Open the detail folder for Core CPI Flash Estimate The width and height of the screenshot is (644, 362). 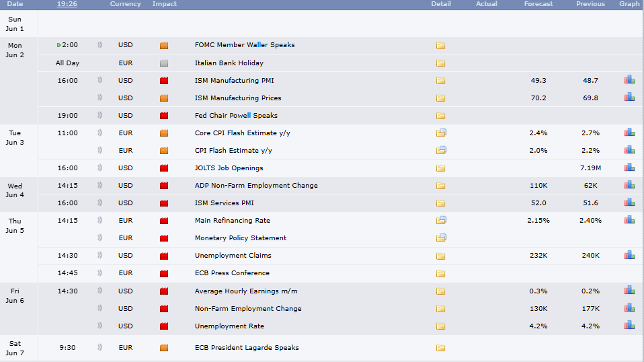(441, 133)
